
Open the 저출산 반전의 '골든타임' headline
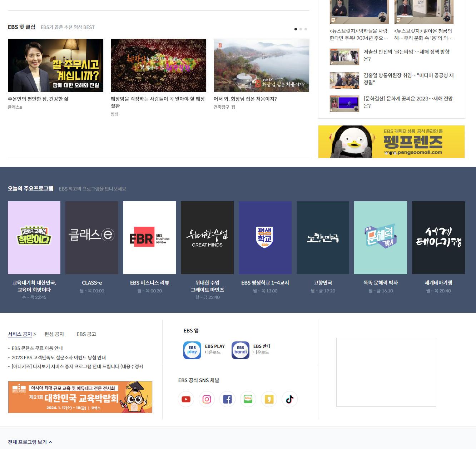(407, 55)
